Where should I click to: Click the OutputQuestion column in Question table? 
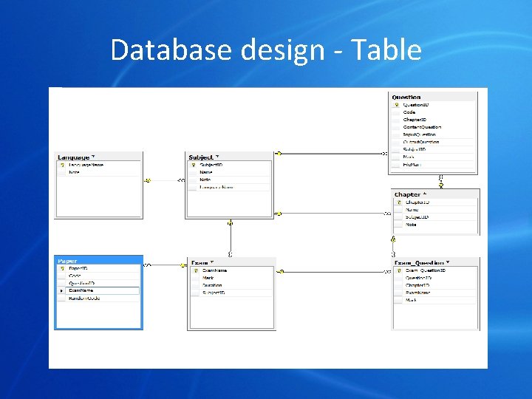(x=433, y=142)
